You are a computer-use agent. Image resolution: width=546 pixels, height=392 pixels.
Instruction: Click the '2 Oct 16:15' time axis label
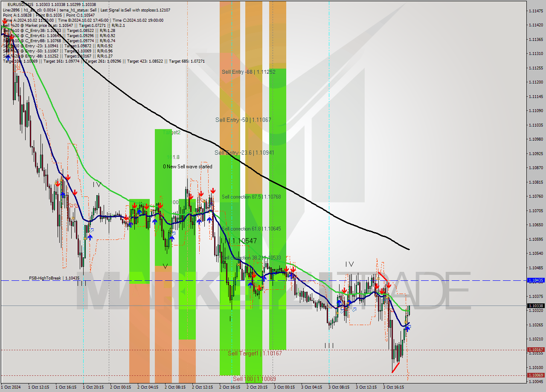(229, 387)
